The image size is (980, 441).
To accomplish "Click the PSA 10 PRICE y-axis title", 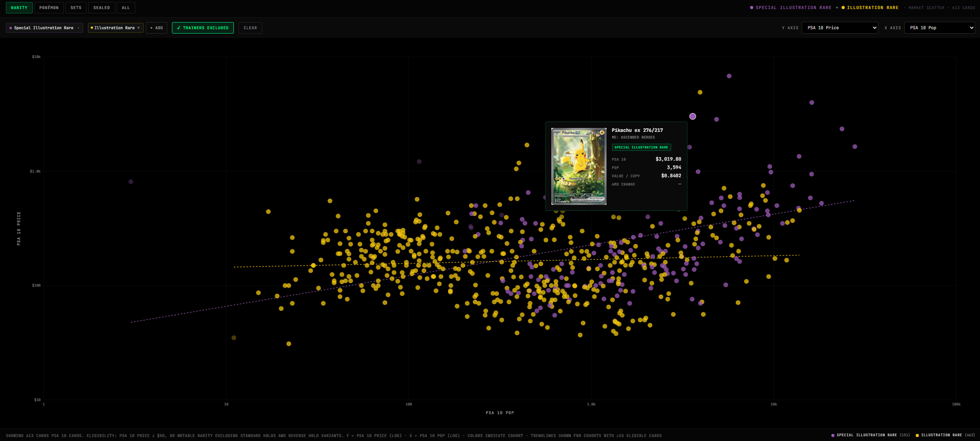I will click(x=19, y=229).
